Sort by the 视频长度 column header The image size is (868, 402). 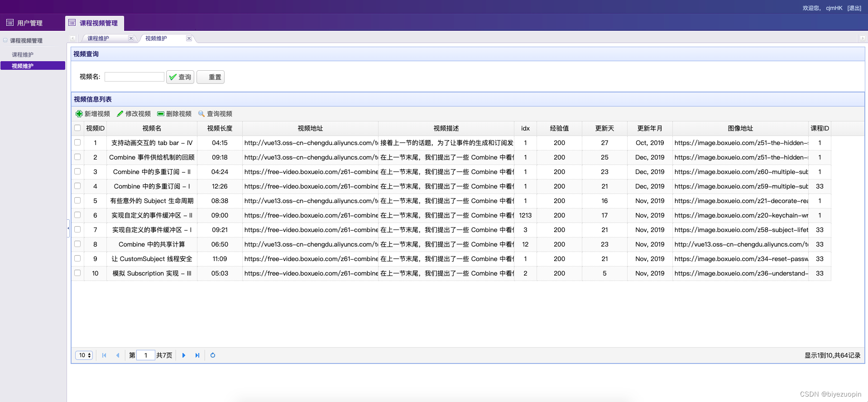[220, 128]
